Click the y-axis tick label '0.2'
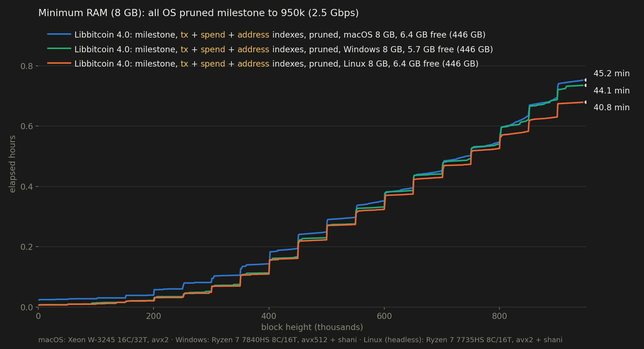The height and width of the screenshot is (349, 644). [27, 247]
